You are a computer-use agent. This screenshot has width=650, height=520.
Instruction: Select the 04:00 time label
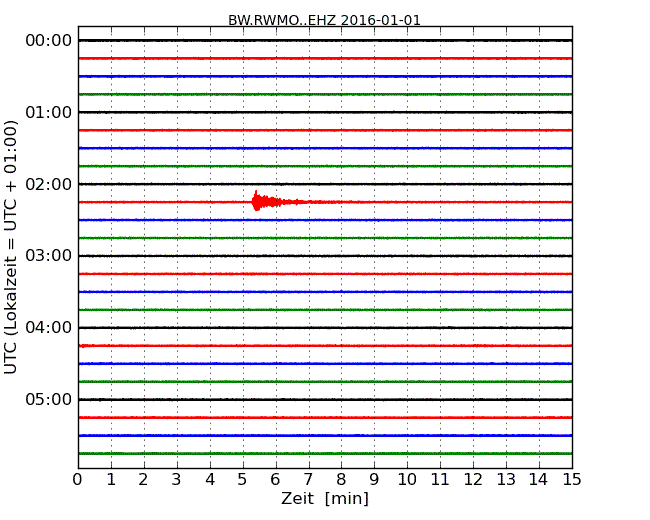point(49,328)
